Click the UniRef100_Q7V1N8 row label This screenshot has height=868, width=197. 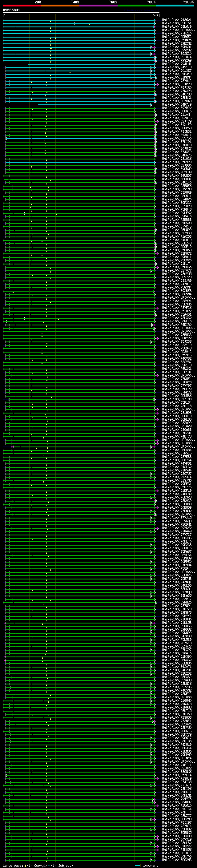[x=176, y=189]
